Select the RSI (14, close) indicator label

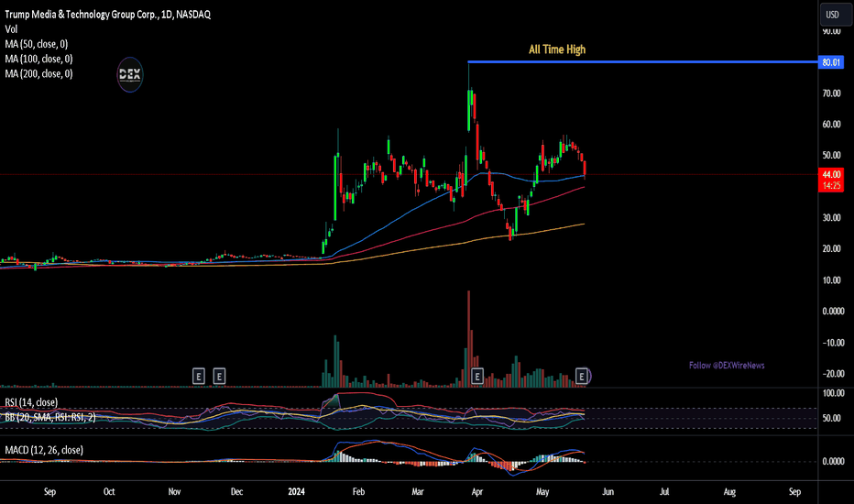(x=31, y=402)
